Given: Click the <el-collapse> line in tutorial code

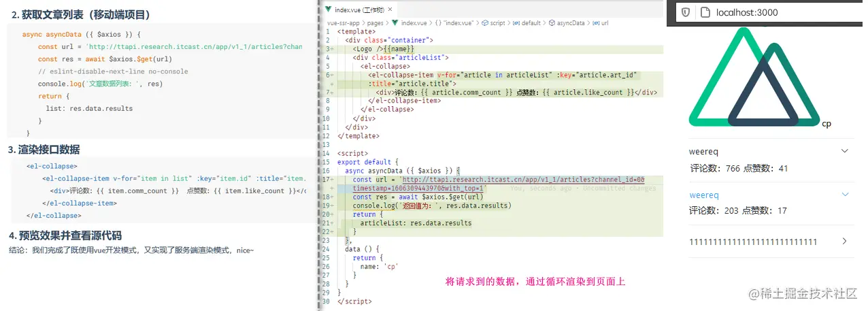Looking at the screenshot, I should point(52,166).
